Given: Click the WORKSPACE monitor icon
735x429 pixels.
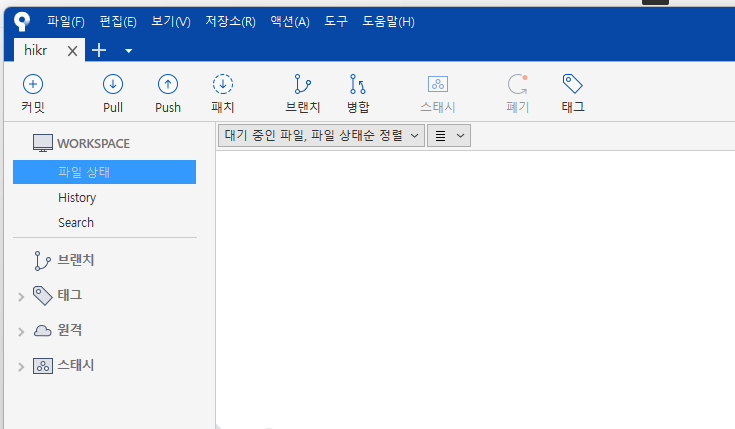Looking at the screenshot, I should click(43, 143).
